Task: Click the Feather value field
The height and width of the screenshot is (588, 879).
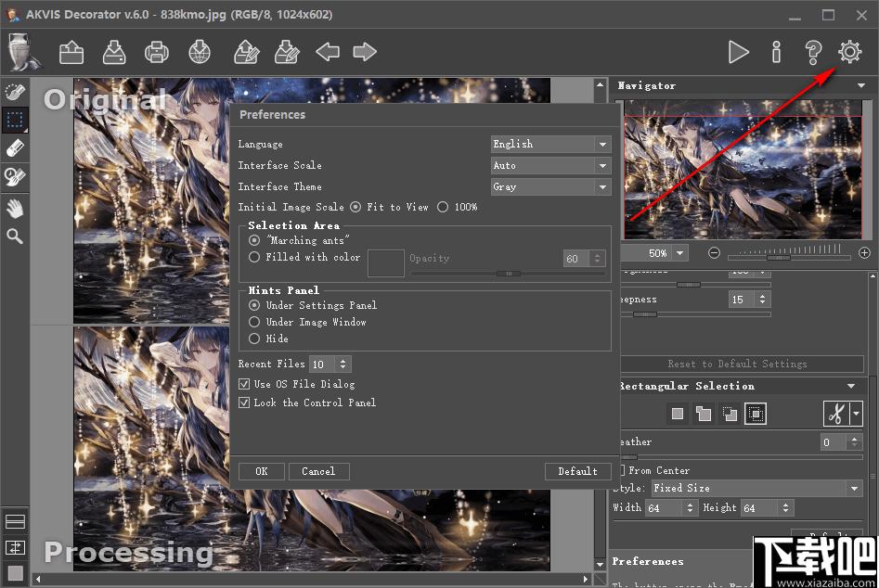Action: tap(833, 442)
